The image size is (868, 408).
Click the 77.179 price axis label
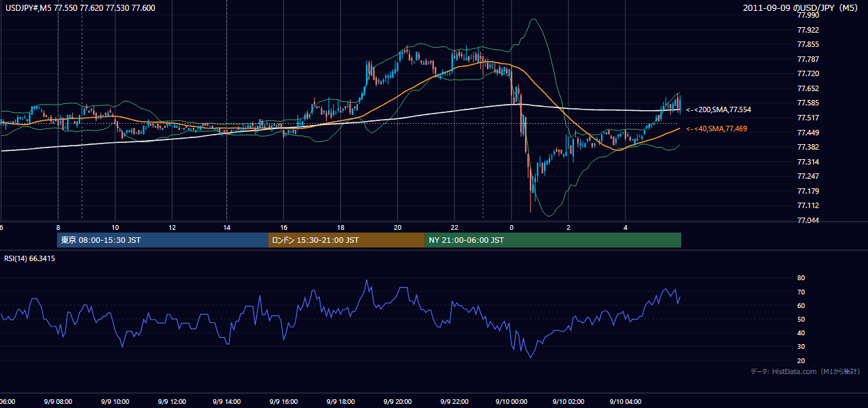coord(808,191)
